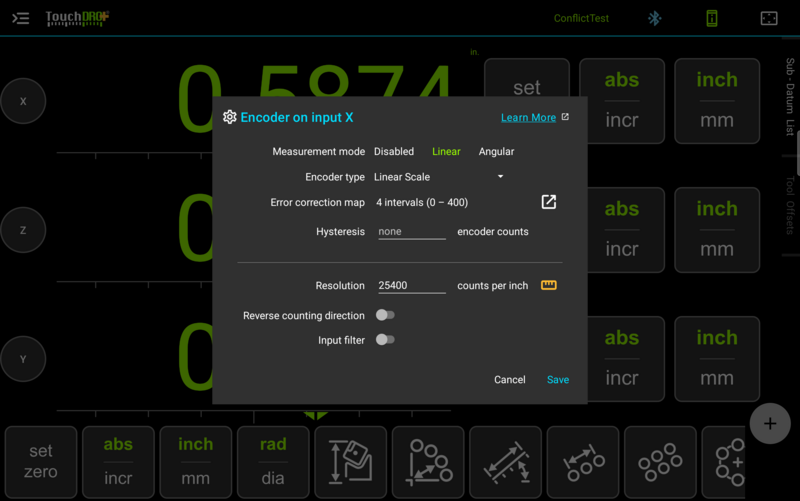800x501 pixels.
Task: Tap the Y axis round button
Action: (x=23, y=359)
